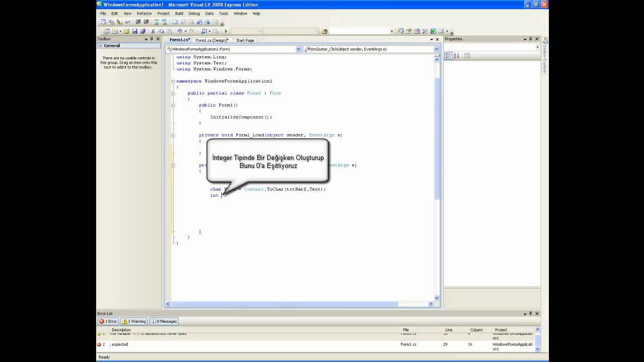Open the Toolbox via hammer-wrench icon
This screenshot has width=644, height=362.
[x=425, y=31]
